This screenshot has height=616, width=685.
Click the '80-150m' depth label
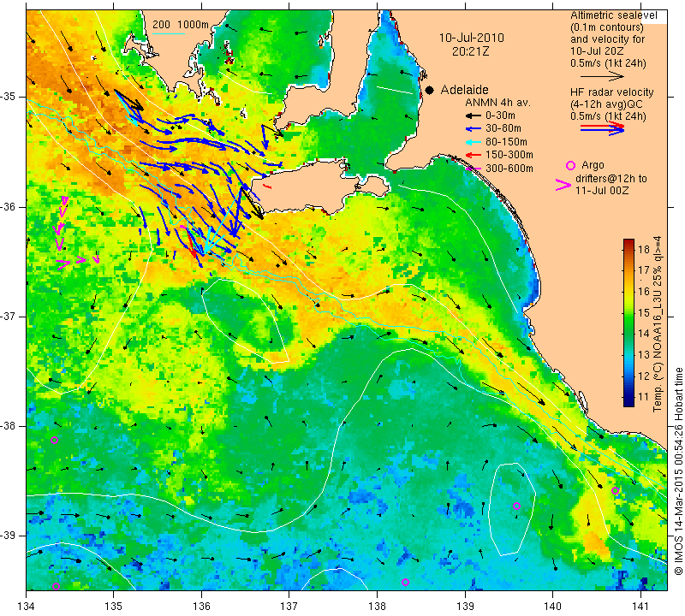pos(506,142)
